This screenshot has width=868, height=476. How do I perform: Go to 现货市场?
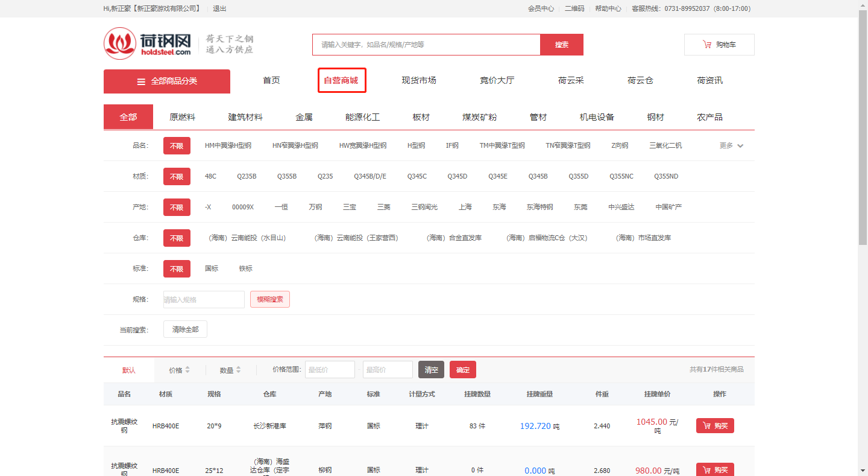pyautogui.click(x=419, y=81)
